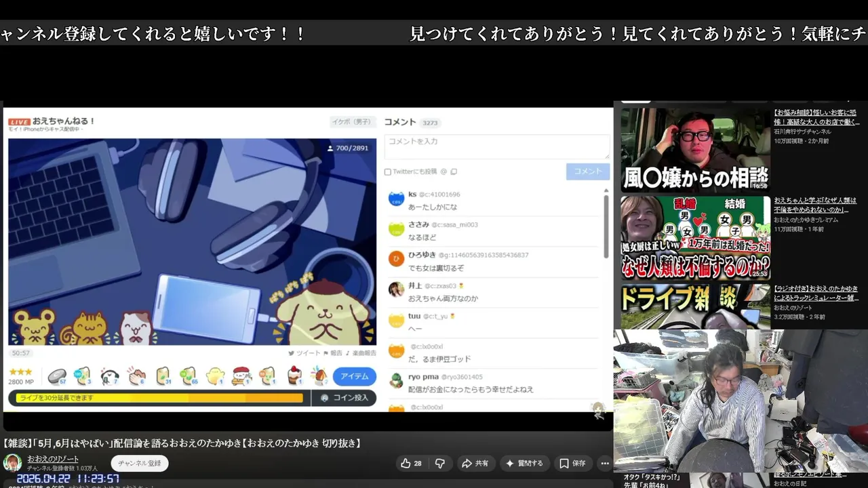Click the コメント 3273 count header
868x488 pixels.
(412, 122)
